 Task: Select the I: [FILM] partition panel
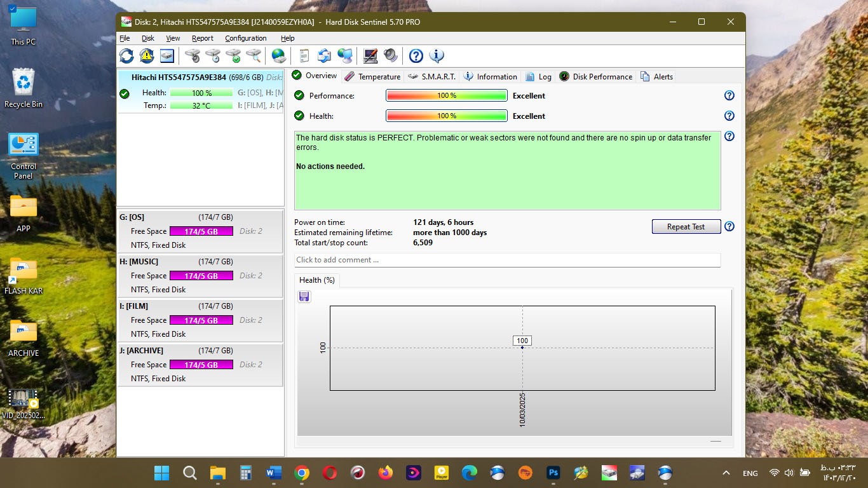coord(200,320)
